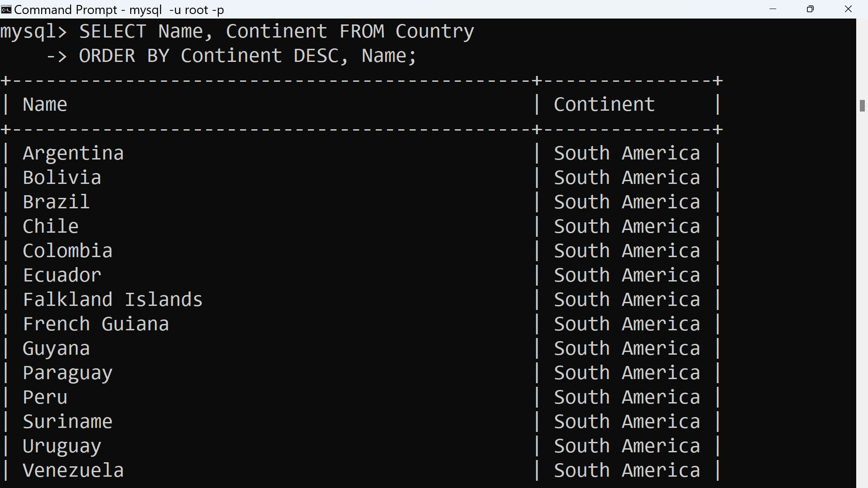Click the restore-down window icon

click(x=810, y=9)
